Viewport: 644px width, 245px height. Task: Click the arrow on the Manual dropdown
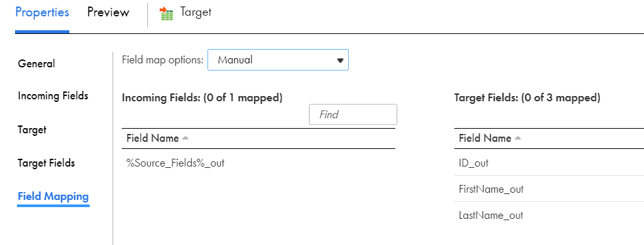340,60
